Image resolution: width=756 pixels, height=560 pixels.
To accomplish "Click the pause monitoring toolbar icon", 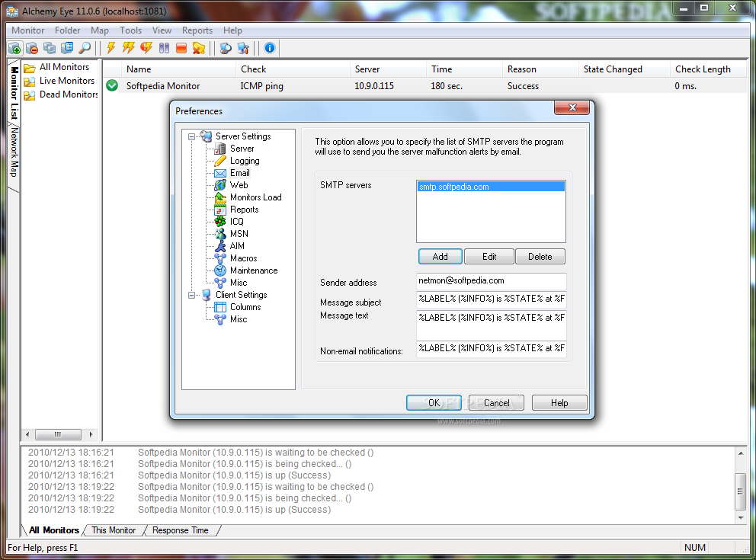I will [164, 48].
